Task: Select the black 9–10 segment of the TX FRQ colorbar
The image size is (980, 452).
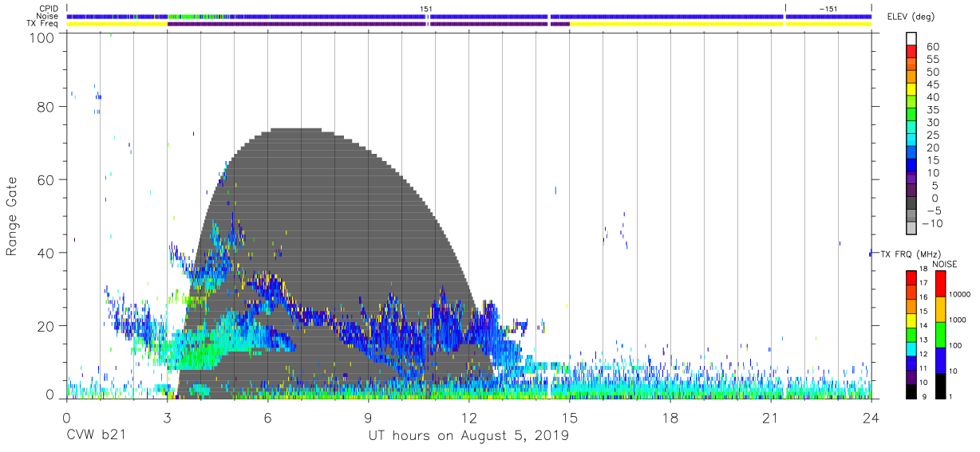Action: pyautogui.click(x=911, y=391)
